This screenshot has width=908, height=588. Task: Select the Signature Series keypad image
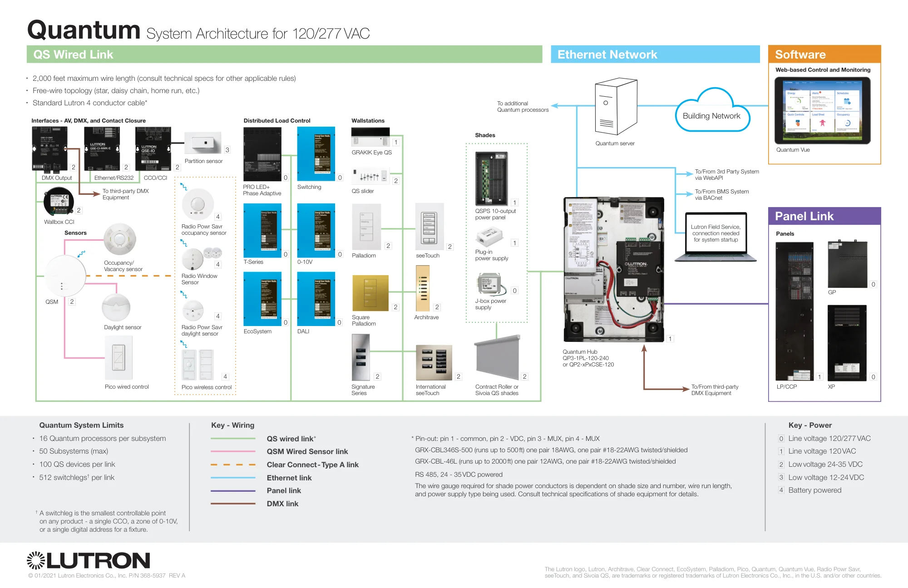(x=361, y=357)
